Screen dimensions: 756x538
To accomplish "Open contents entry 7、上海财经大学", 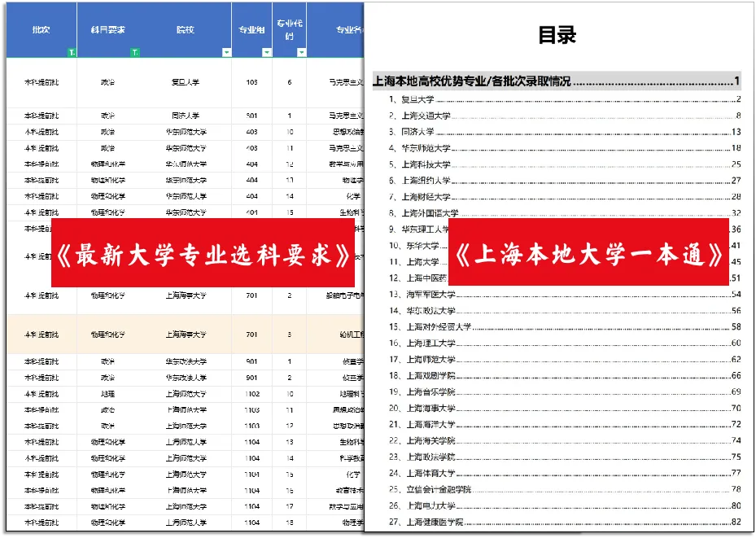I will tap(565, 197).
